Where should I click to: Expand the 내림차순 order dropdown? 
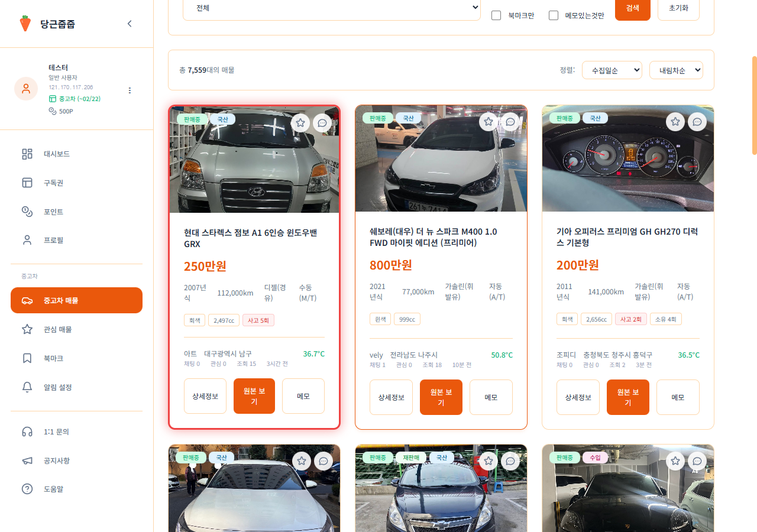pos(676,70)
